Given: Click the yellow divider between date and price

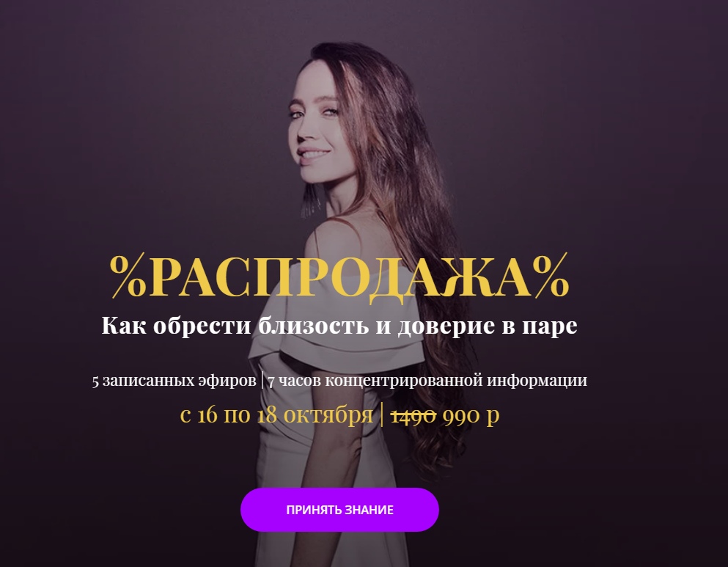Looking at the screenshot, I should (x=382, y=414).
